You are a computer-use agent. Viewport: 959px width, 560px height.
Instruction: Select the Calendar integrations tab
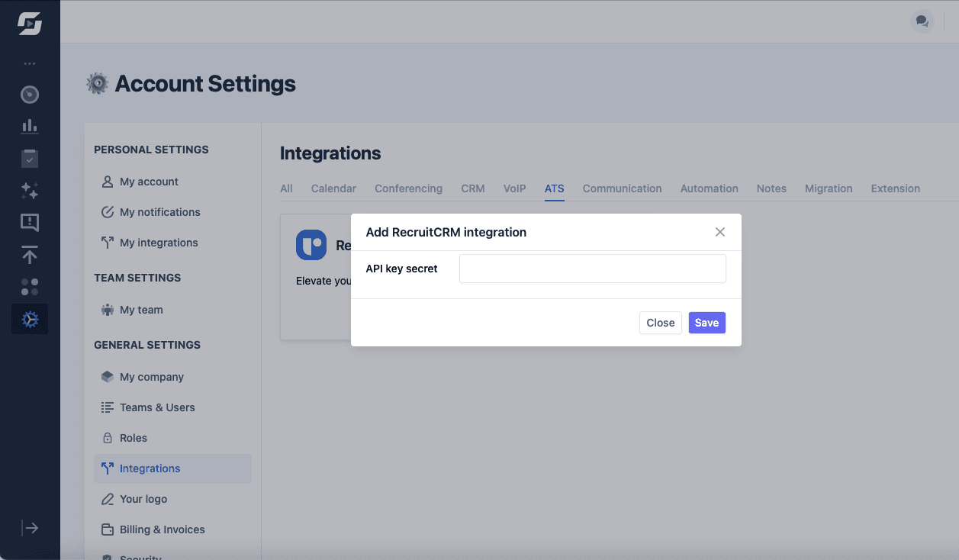[333, 188]
